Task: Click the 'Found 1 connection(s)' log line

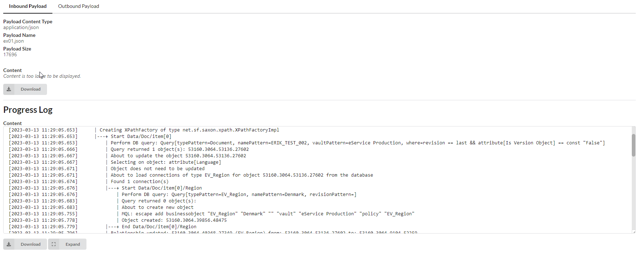Action: (x=140, y=182)
